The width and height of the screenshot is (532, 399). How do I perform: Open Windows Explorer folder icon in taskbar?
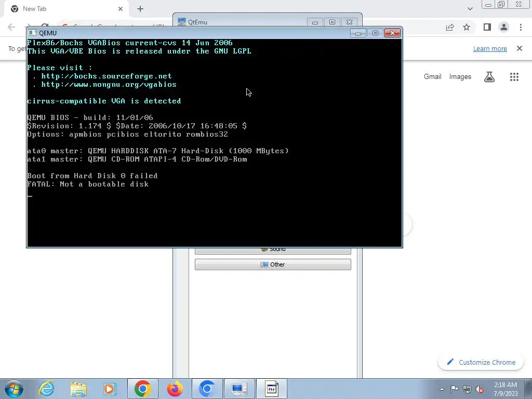[x=78, y=389]
